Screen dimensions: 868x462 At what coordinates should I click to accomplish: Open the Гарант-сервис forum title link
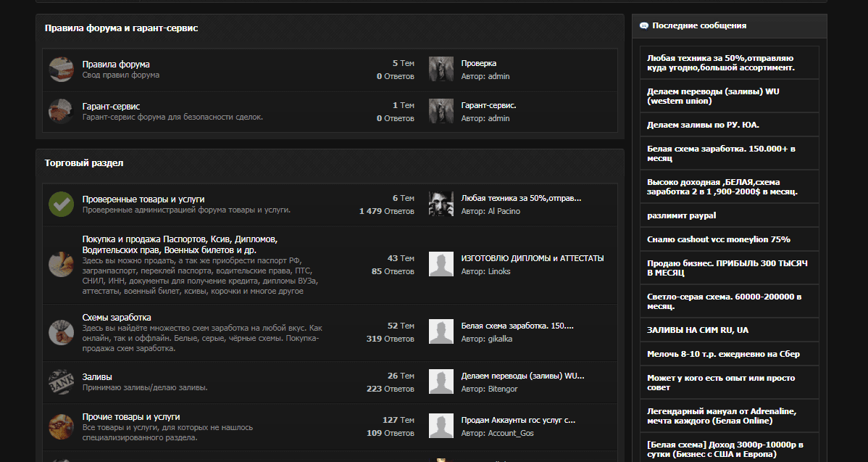pyautogui.click(x=111, y=106)
